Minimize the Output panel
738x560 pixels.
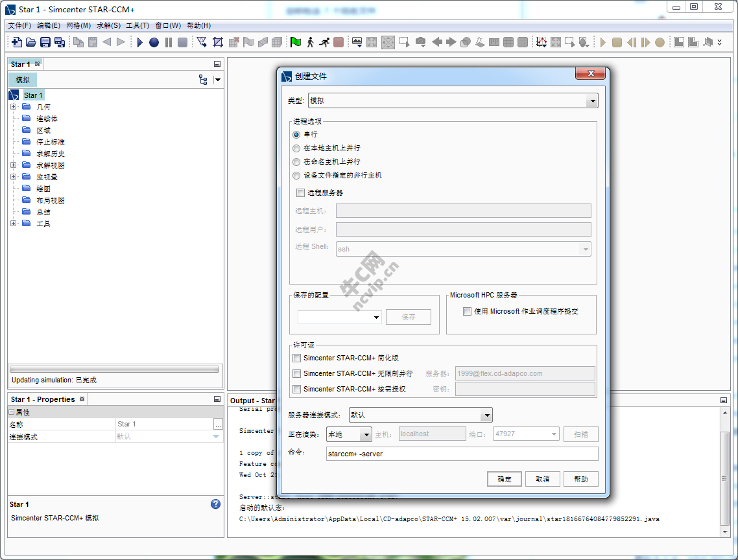[x=724, y=400]
